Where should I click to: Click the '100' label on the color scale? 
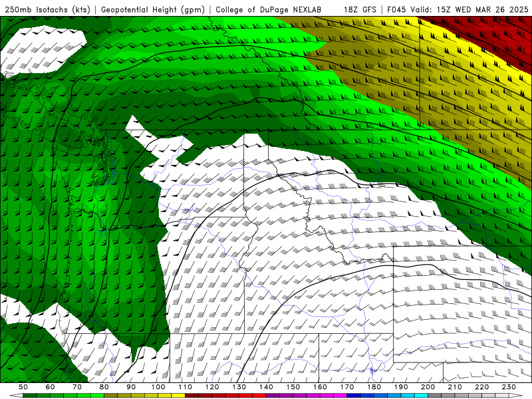158,387
